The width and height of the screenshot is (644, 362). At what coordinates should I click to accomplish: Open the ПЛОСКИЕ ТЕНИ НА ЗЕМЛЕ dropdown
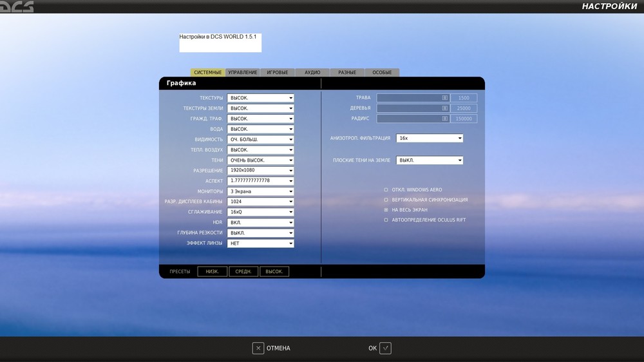point(430,160)
